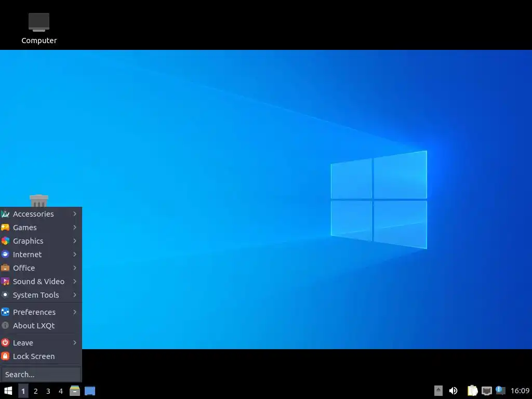Click the Sound & Video icon
The width and height of the screenshot is (532, 399).
[x=5, y=282]
